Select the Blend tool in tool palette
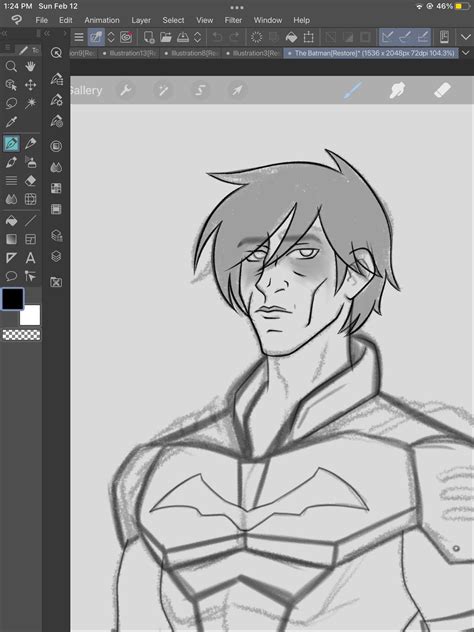474x632 pixels. click(x=11, y=199)
